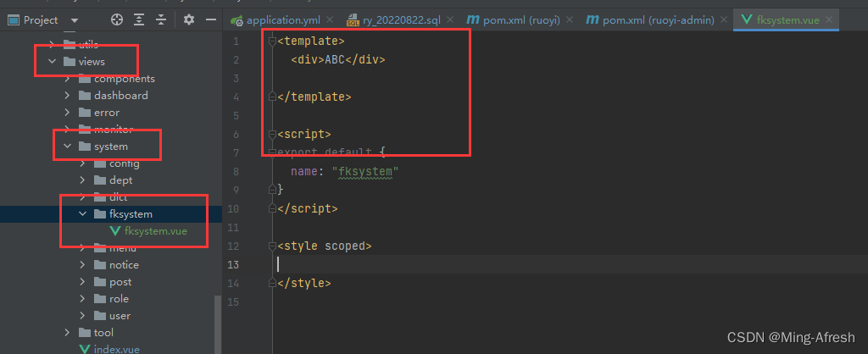Collapse the system folder arrow
This screenshot has height=354, width=868.
68,147
